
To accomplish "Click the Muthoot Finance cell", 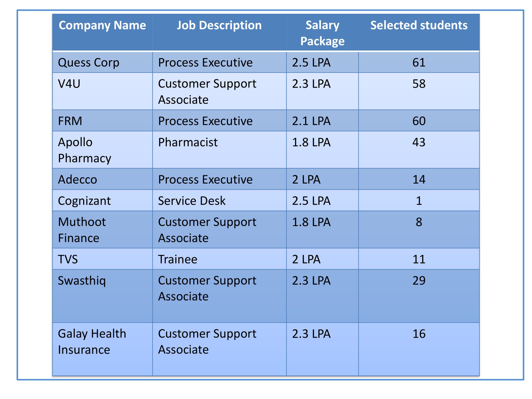I will tap(82, 230).
